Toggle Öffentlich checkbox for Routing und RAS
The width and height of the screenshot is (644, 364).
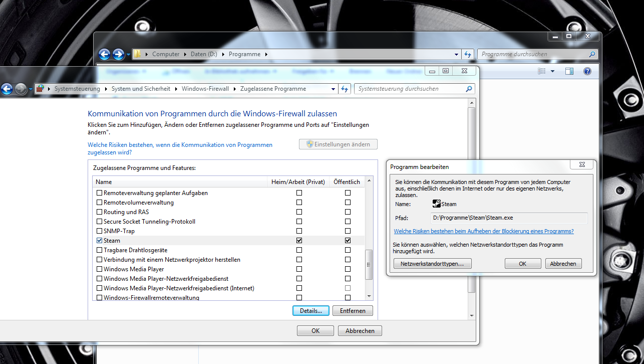[x=348, y=212]
